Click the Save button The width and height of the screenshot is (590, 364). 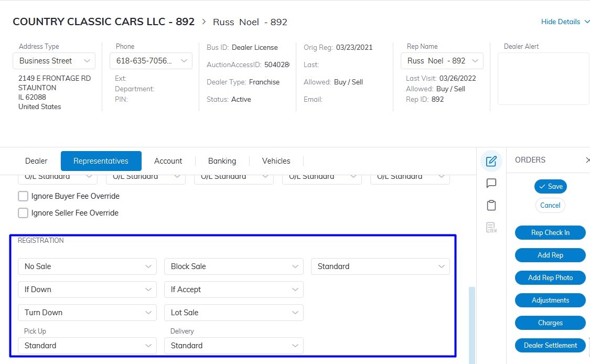tap(550, 186)
